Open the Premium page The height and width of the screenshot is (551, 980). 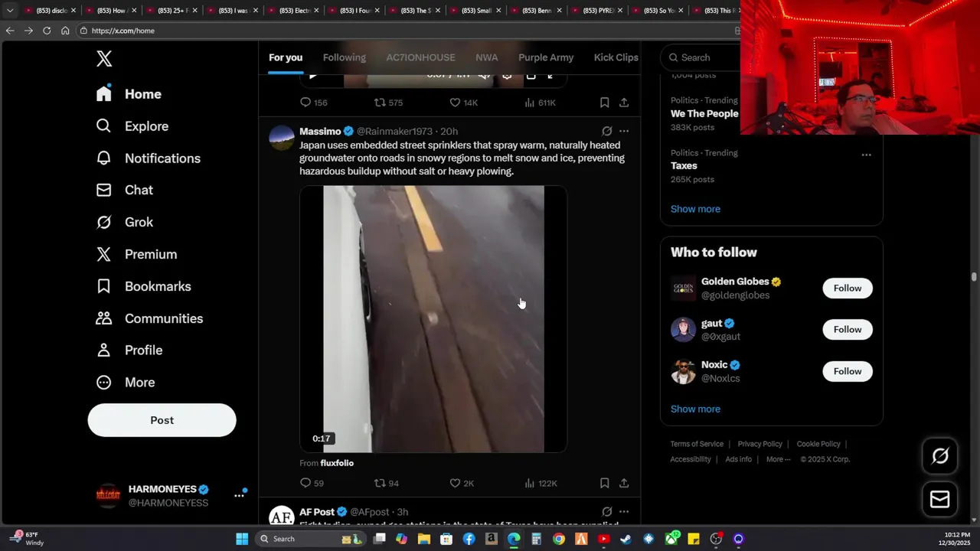(x=136, y=254)
